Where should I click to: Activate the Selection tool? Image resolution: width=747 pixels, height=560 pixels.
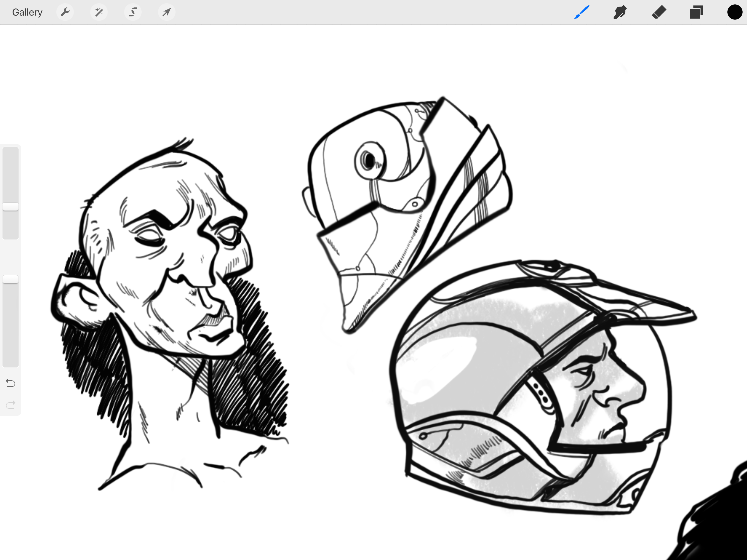click(133, 12)
